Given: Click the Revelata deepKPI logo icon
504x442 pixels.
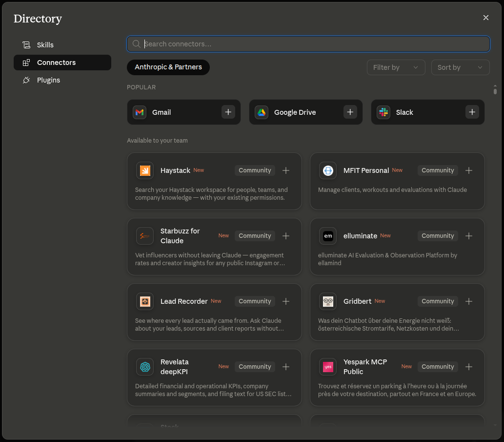Looking at the screenshot, I should [x=145, y=367].
